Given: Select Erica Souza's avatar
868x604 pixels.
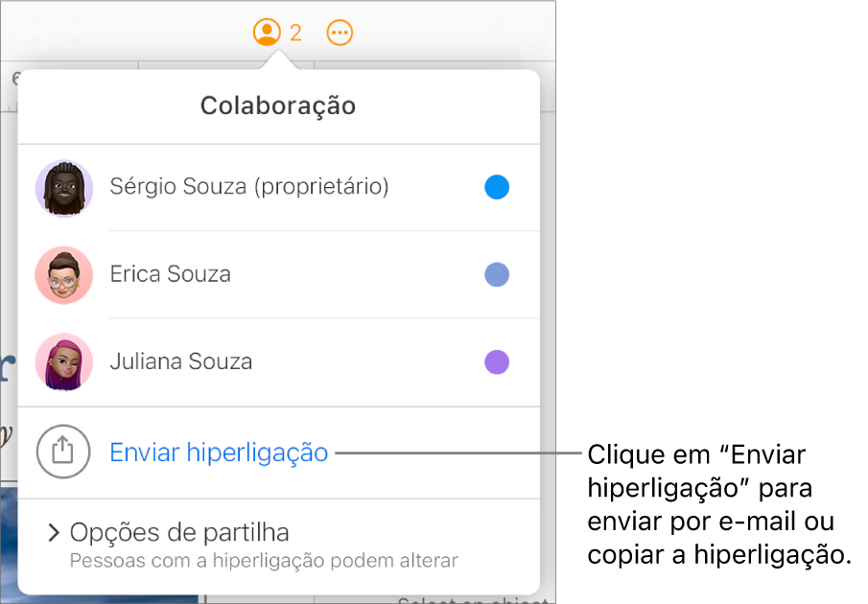Looking at the screenshot, I should (x=63, y=275).
